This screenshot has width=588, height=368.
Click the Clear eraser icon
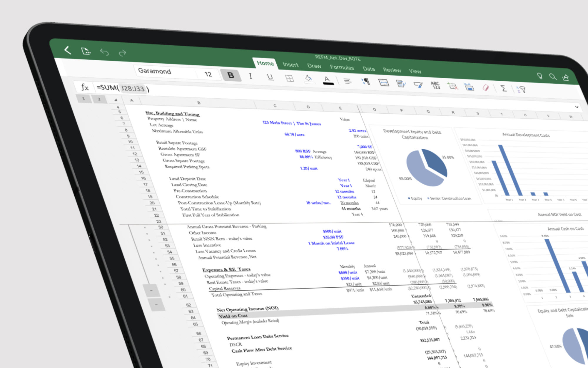click(x=486, y=88)
